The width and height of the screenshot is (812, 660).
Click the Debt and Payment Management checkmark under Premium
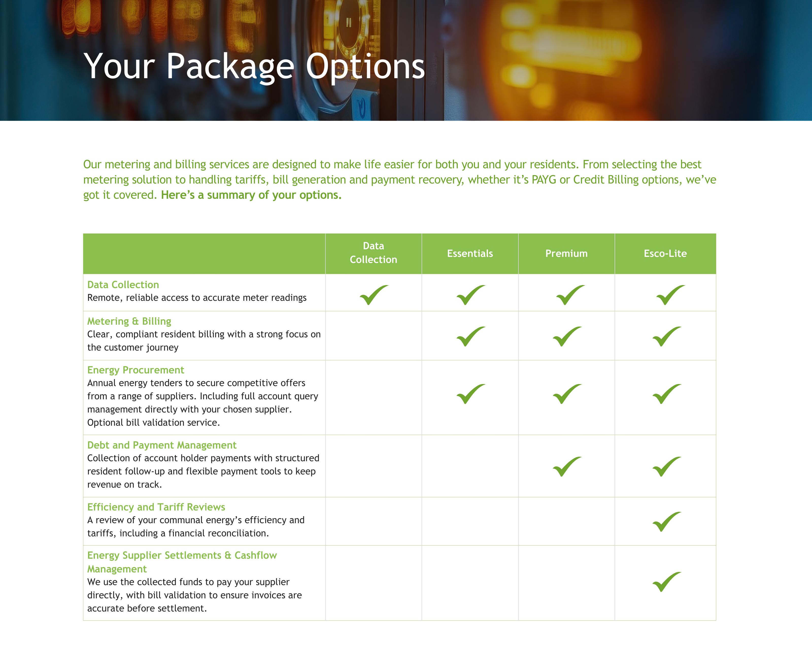[567, 467]
